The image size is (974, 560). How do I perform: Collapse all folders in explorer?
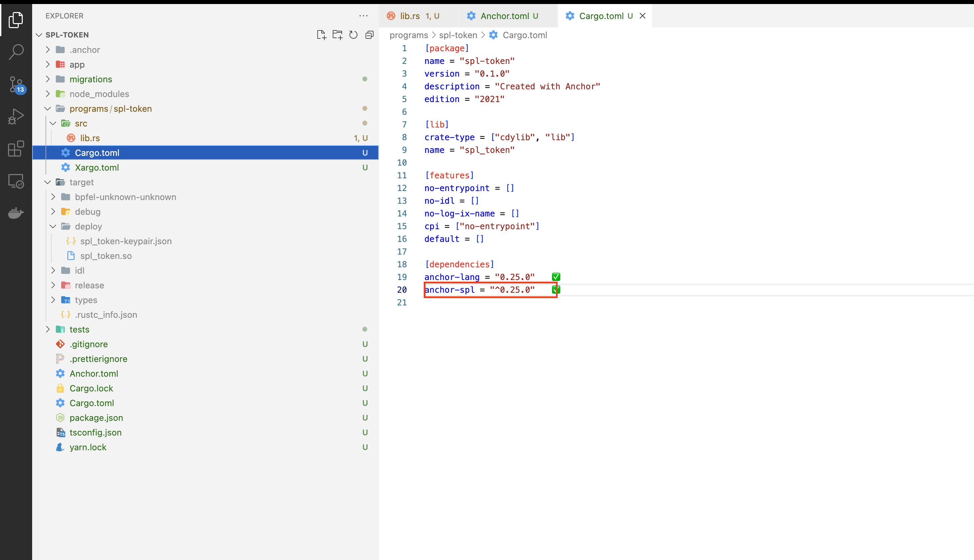tap(370, 35)
